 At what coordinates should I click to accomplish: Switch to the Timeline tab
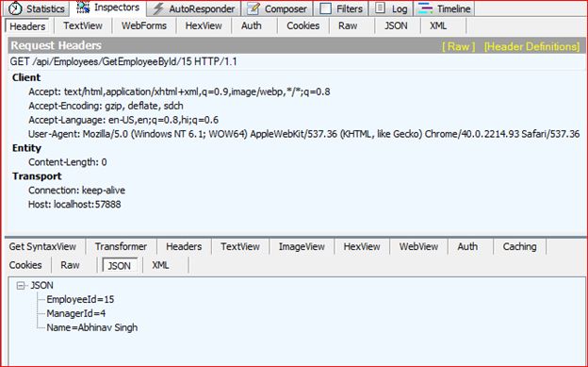[x=444, y=8]
